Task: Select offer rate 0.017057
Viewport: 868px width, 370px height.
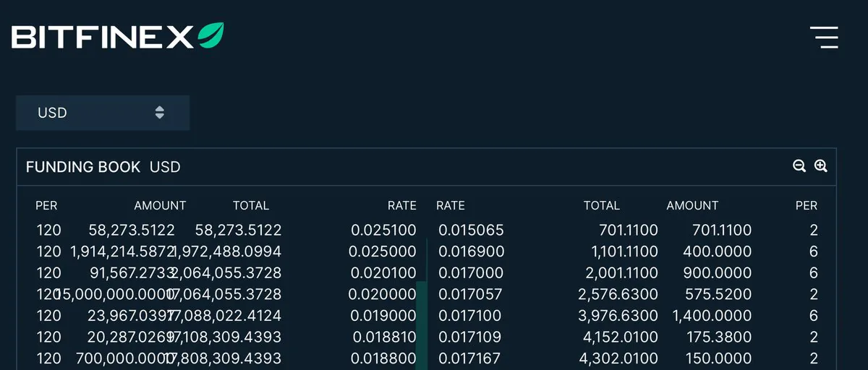Action: click(x=470, y=295)
